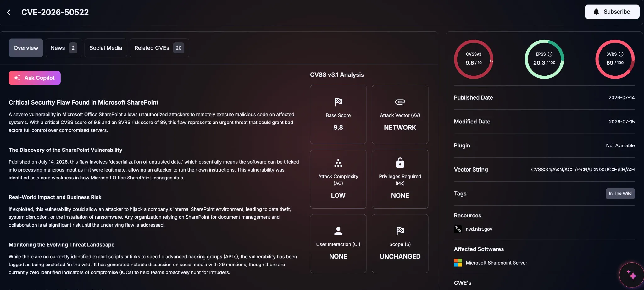Click the Attack Complexity LOW value
The width and height of the screenshot is (644, 290).
coord(338,195)
